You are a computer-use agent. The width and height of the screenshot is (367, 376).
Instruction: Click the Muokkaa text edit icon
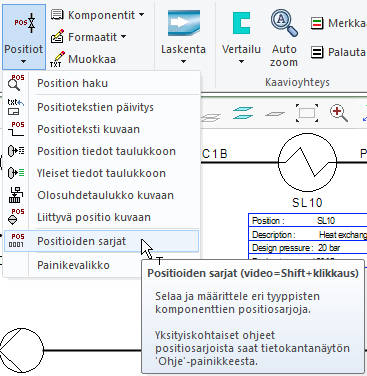click(57, 59)
